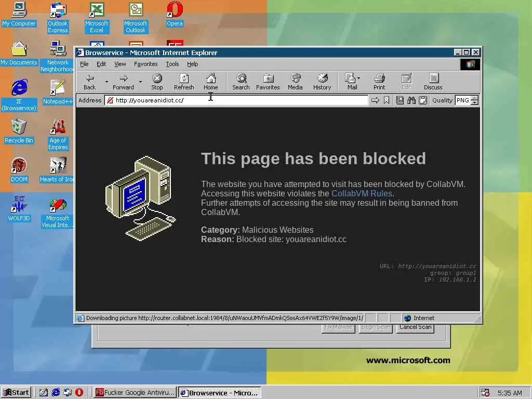532x399 pixels.
Task: Select the Outlook Express desktop icon
Action: point(58,17)
